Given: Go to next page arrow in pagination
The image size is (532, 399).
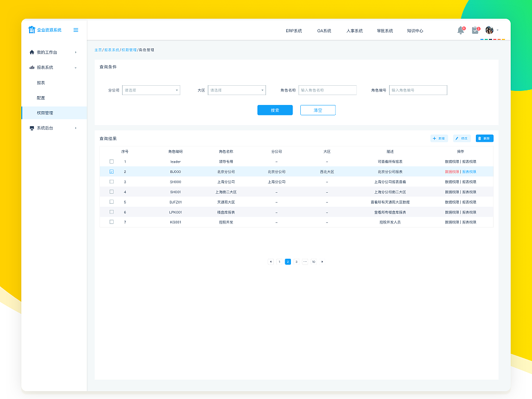Looking at the screenshot, I should (x=322, y=262).
